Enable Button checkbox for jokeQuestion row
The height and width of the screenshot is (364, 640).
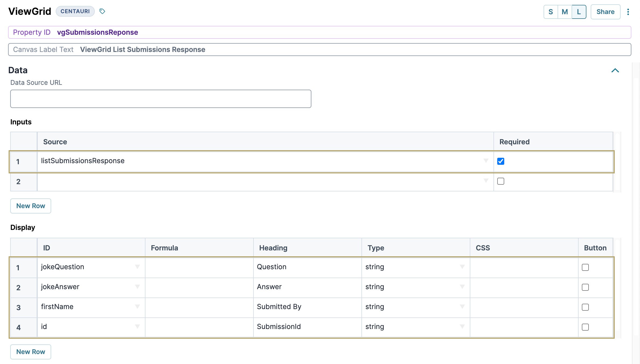585,267
